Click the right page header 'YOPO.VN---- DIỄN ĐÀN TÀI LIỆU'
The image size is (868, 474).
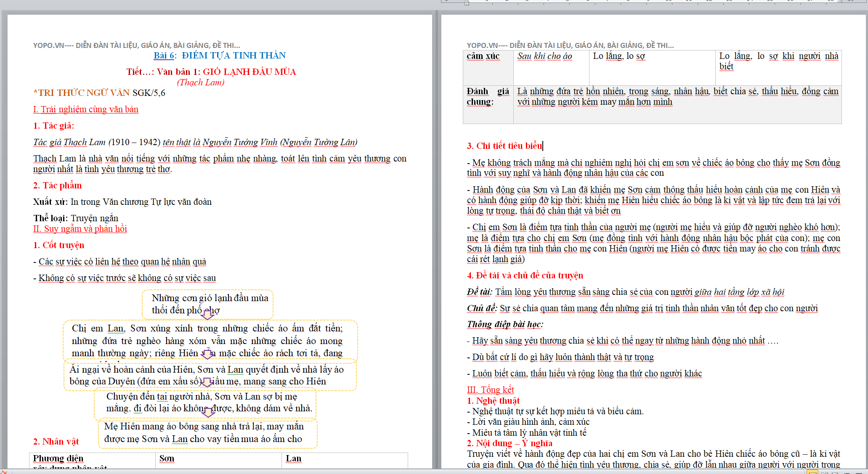[x=570, y=45]
